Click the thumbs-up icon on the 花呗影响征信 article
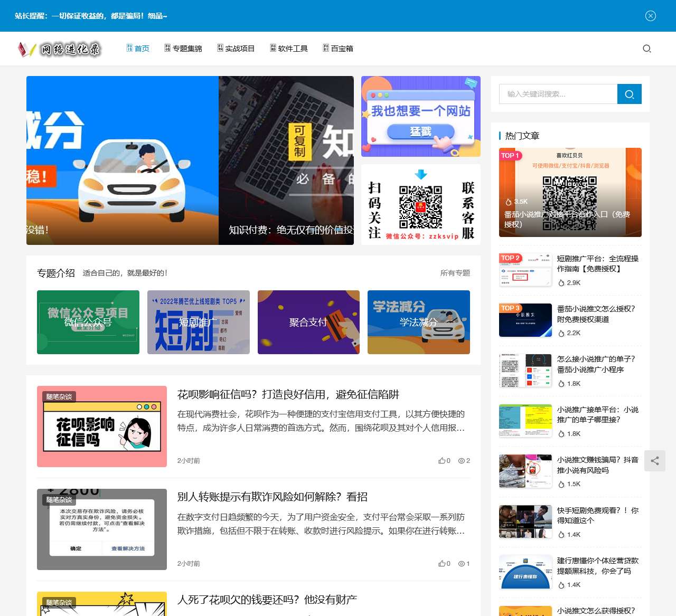The width and height of the screenshot is (676, 616). (443, 460)
